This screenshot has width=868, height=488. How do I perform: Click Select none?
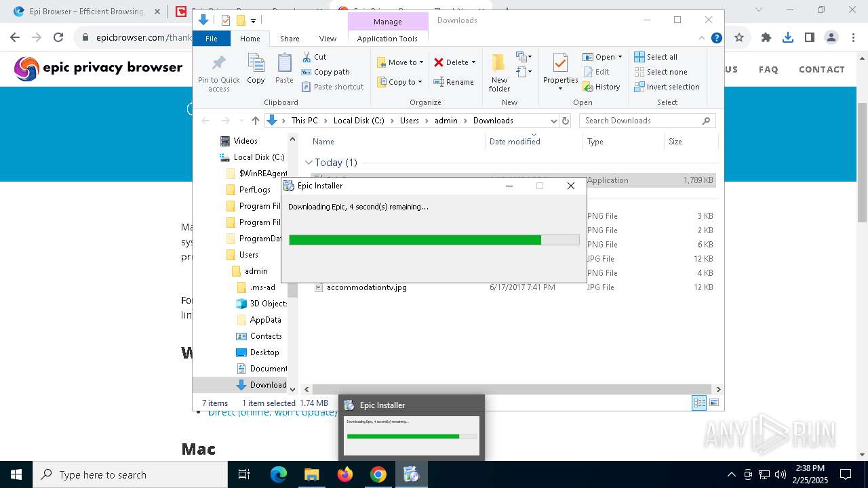660,72
